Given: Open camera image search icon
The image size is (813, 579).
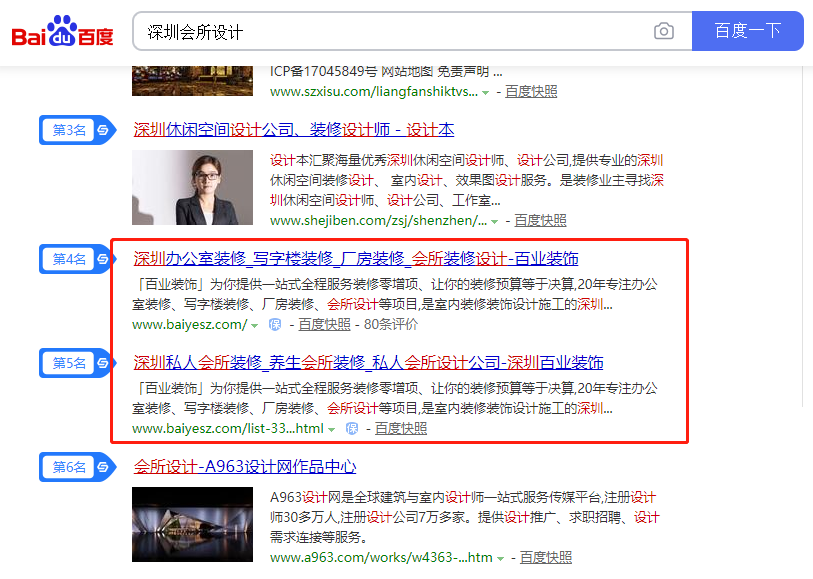Looking at the screenshot, I should pyautogui.click(x=664, y=31).
